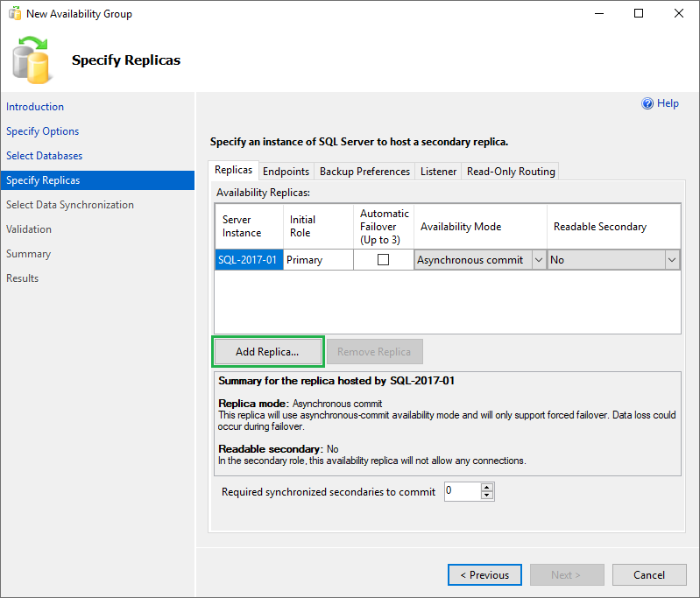The image size is (700, 598).
Task: Click the Select Data Synchronization step
Action: [x=70, y=205]
